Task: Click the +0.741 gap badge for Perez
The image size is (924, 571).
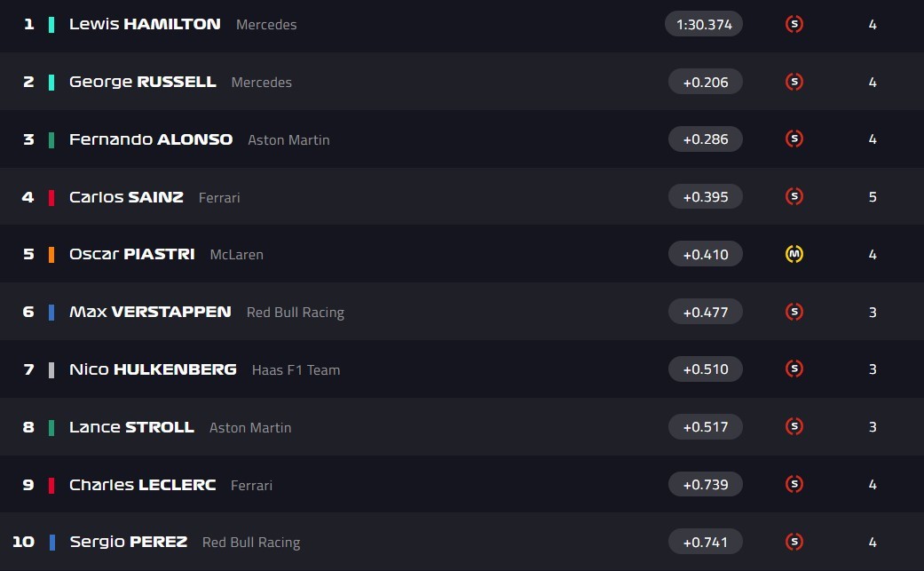Action: (706, 541)
